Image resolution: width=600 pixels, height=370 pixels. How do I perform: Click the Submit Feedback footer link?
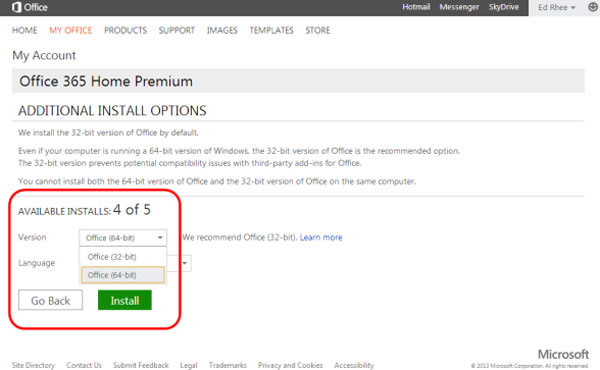[x=140, y=365]
